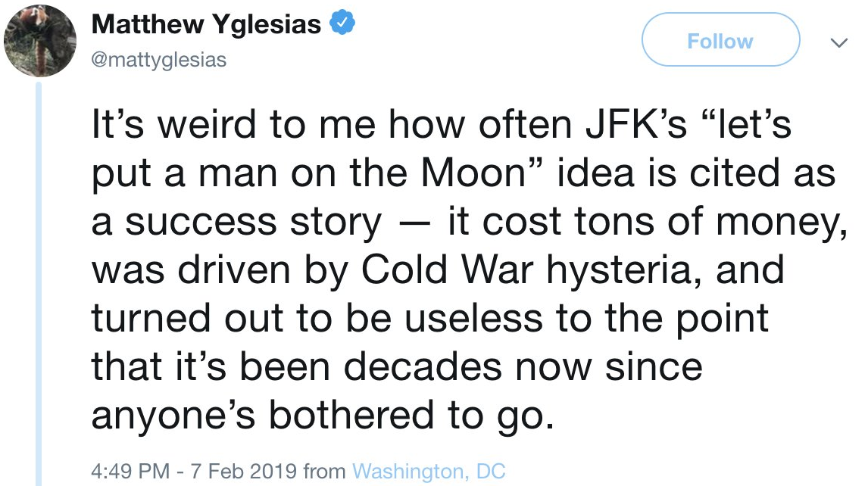The height and width of the screenshot is (486, 868).
Task: Open the @mattyglesias handle link
Action: (x=159, y=59)
